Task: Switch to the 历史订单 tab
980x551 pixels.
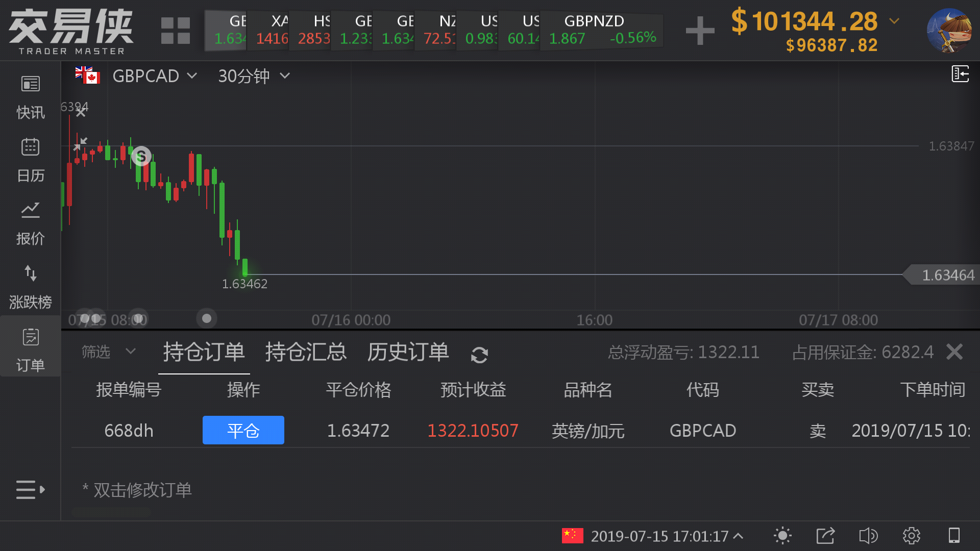Action: point(408,352)
